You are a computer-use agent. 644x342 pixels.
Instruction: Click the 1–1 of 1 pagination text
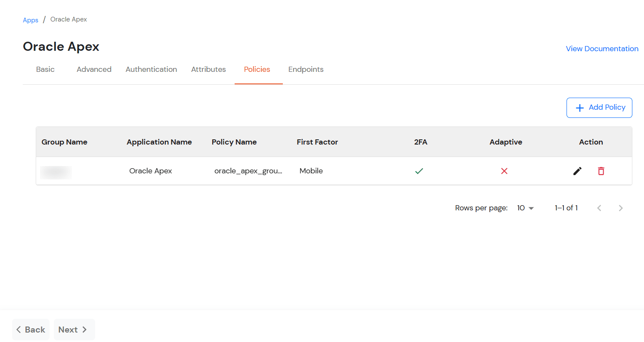(566, 208)
